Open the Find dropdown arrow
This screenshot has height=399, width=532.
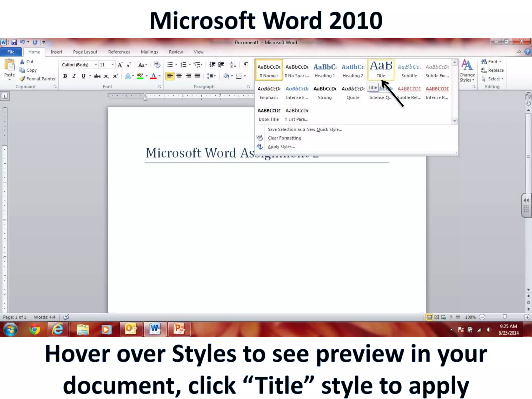(x=500, y=62)
